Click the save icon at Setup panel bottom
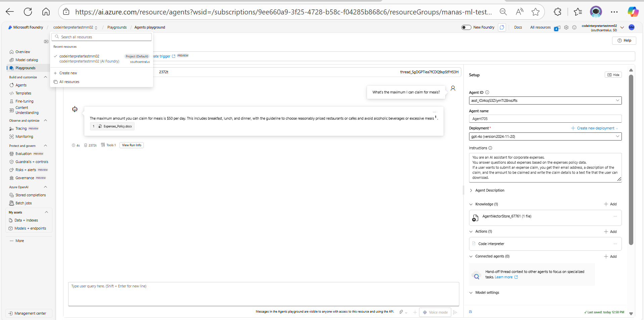This screenshot has width=644, height=320. pyautogui.click(x=470, y=312)
